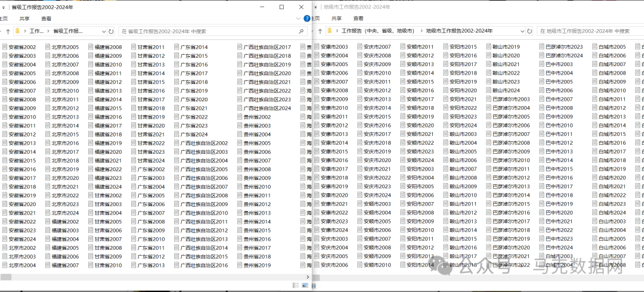This screenshot has height=292, width=644.
Task: Select file 贵州省2002
Action: pyautogui.click(x=254, y=117)
